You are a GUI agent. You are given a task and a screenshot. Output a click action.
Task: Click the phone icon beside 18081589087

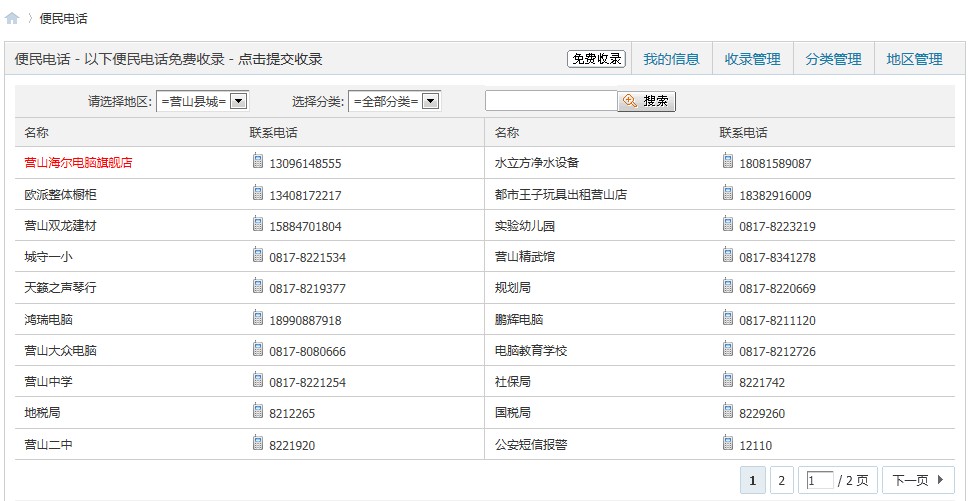(728, 161)
